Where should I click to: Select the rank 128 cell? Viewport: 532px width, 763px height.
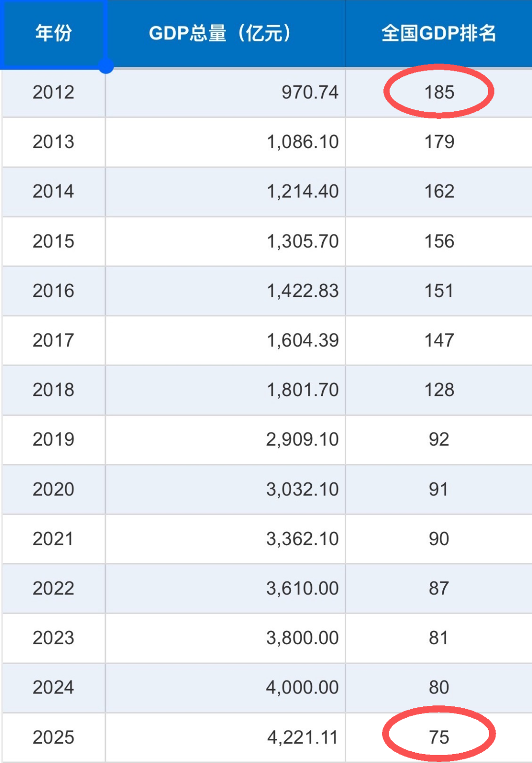439,390
